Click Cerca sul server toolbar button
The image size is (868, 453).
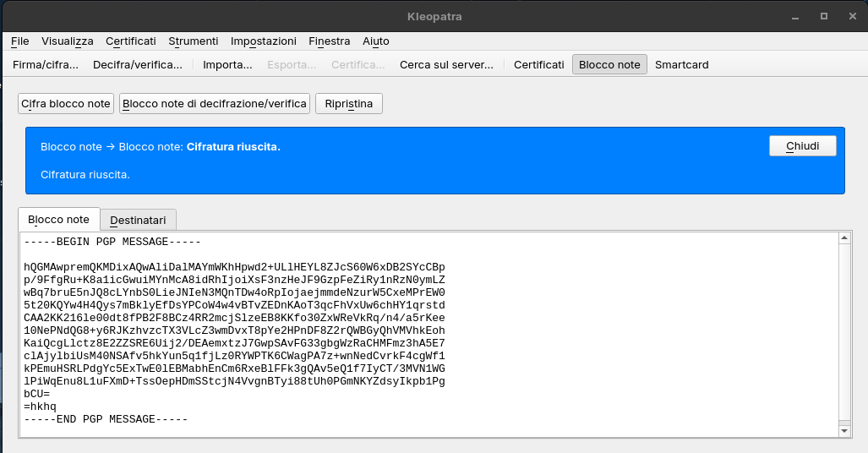[446, 64]
